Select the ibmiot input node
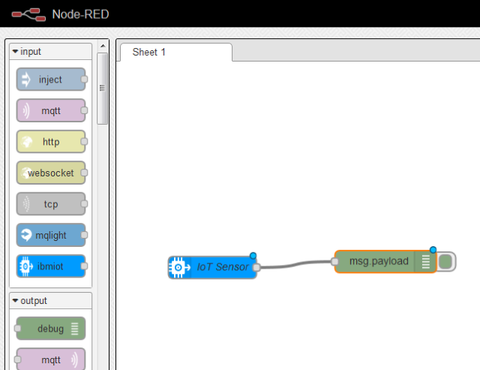This screenshot has height=370, width=480. tap(51, 266)
